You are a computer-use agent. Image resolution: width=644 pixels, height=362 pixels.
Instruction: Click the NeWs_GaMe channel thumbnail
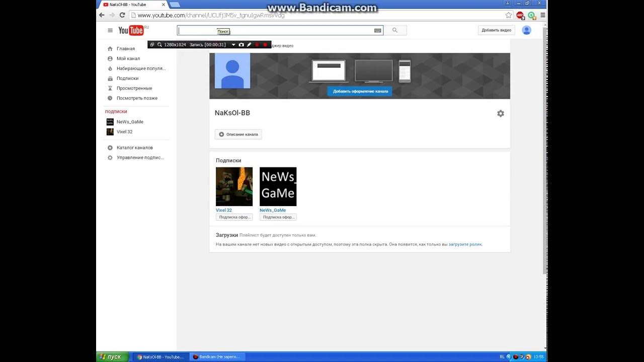[x=278, y=187]
